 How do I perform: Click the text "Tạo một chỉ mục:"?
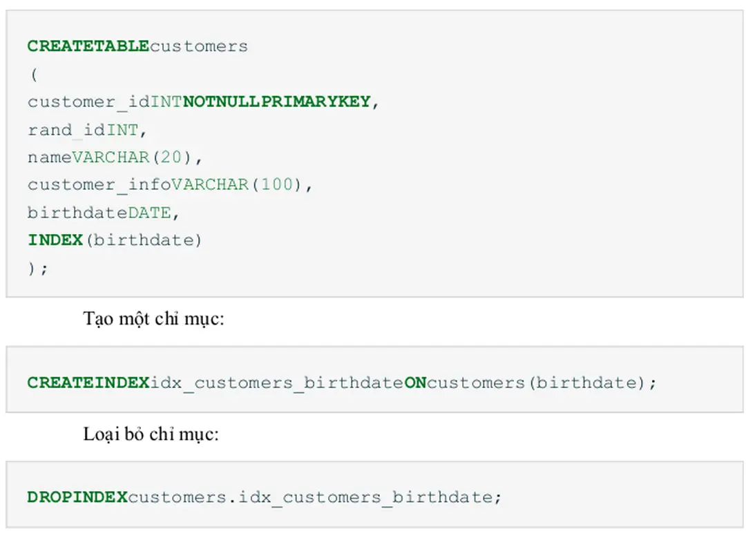pos(153,319)
